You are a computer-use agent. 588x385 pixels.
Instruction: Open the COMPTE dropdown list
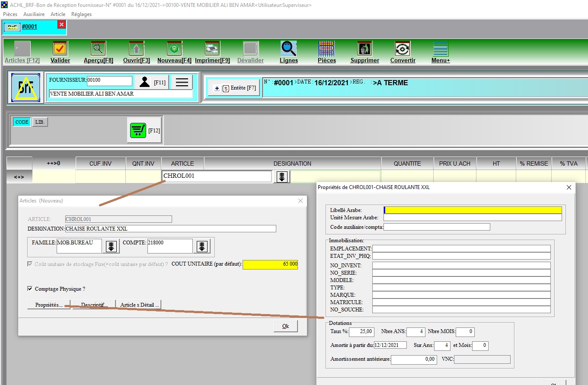(202, 247)
